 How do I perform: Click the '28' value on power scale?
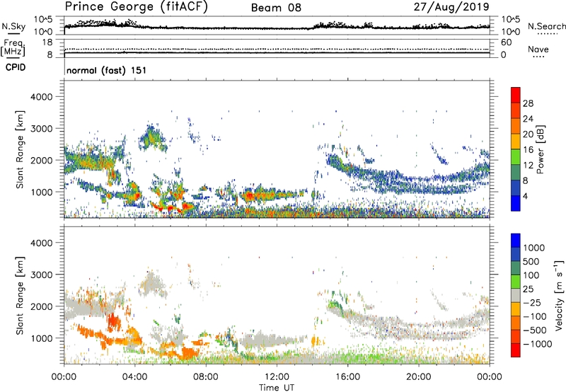(x=528, y=103)
